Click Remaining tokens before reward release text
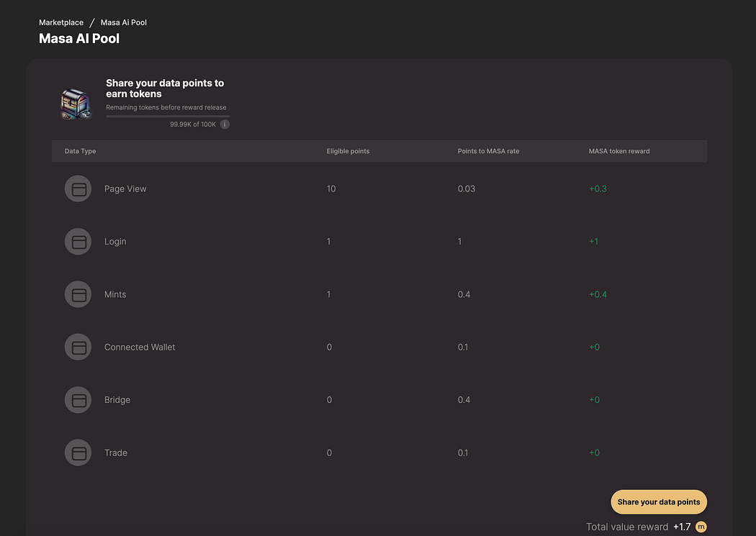 point(166,107)
